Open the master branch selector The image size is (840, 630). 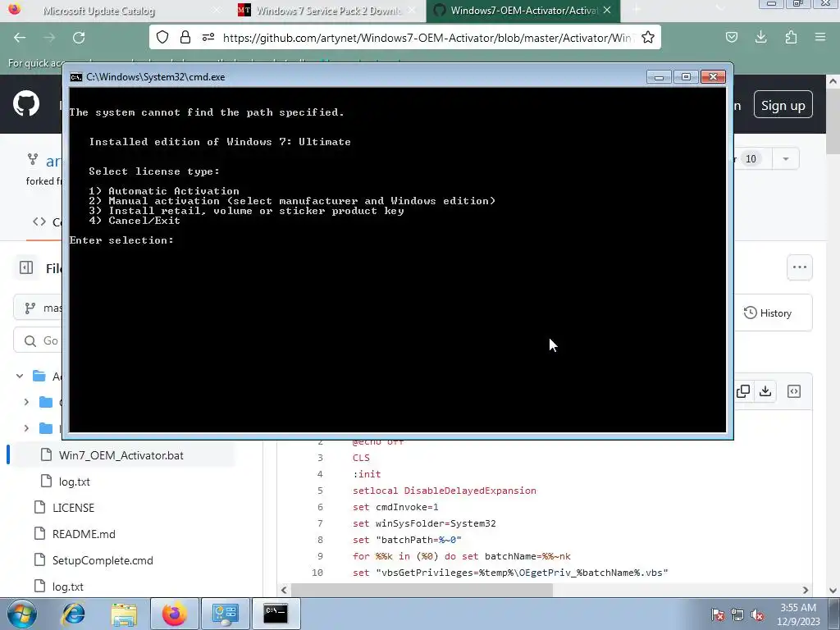pyautogui.click(x=39, y=308)
